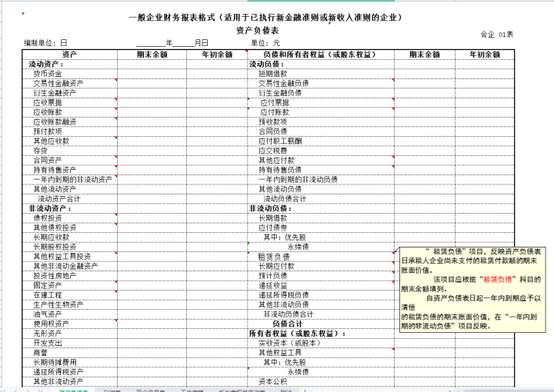
Task: Select the 其他流动资产 cell
Action: click(69, 189)
